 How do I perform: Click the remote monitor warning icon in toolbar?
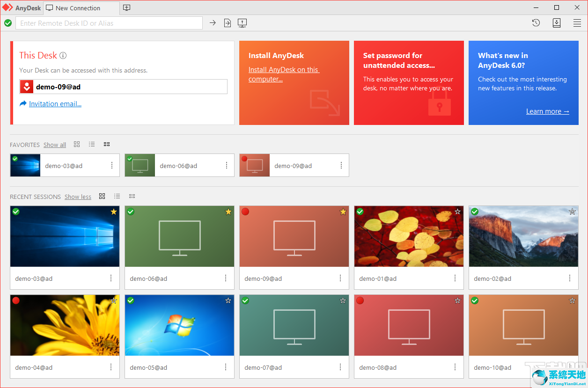(242, 23)
